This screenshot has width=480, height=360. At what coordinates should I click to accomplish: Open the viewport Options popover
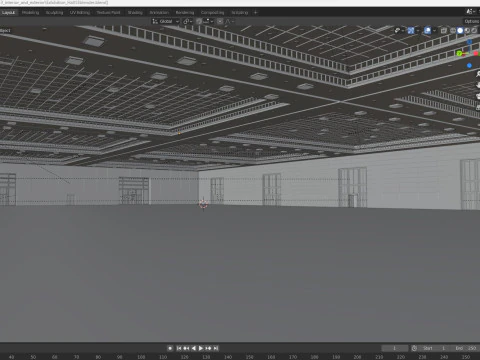point(472,21)
